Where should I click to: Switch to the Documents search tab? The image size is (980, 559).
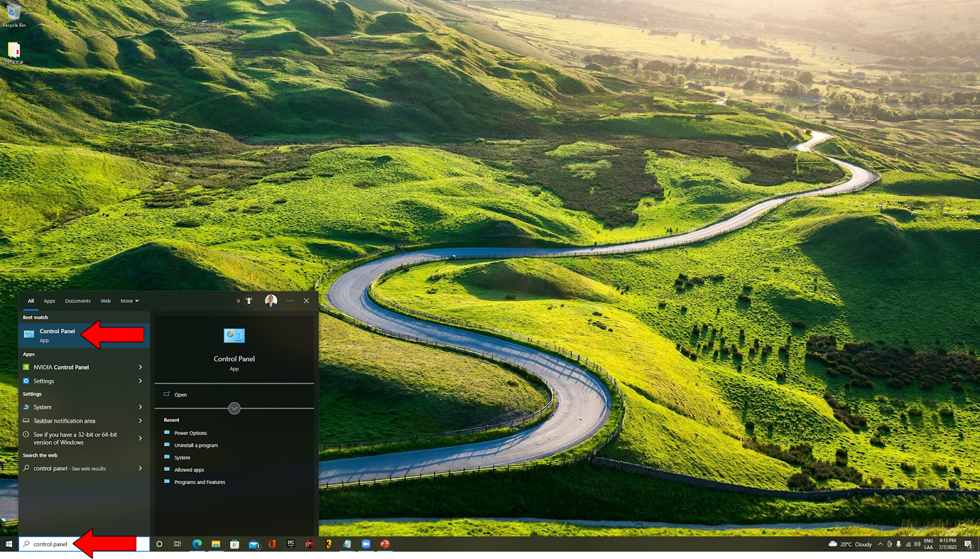78,301
